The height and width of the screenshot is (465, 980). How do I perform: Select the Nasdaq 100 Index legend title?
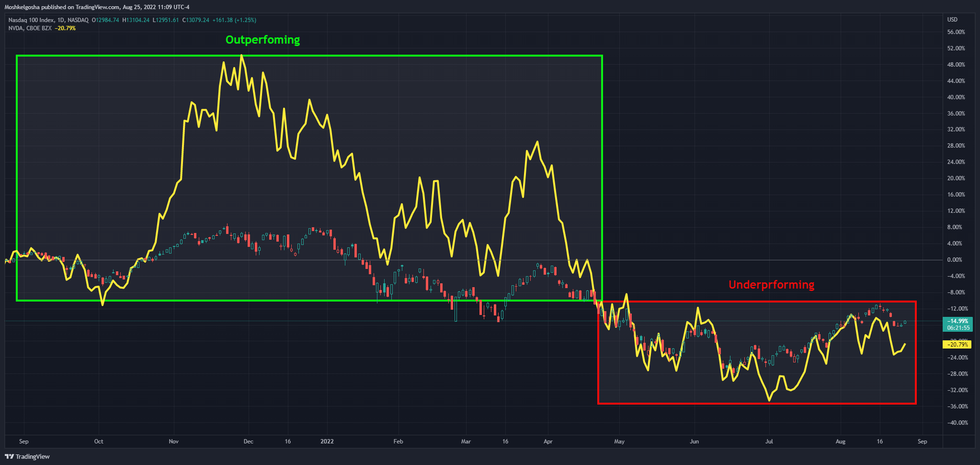(48, 20)
